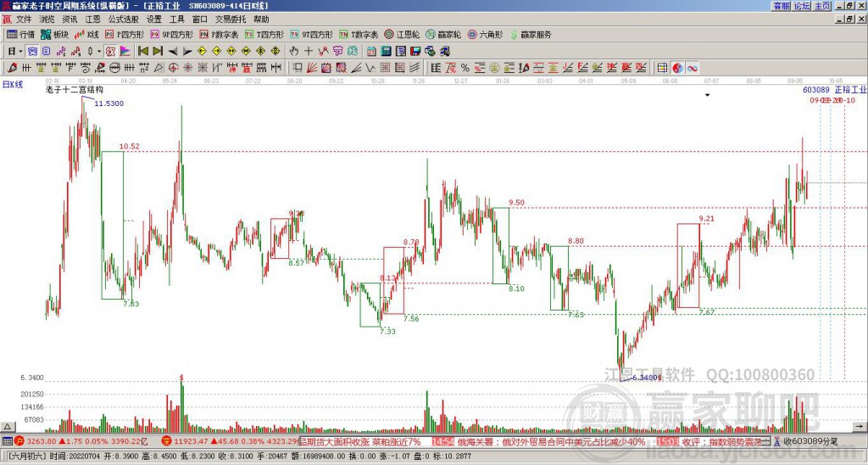Click the Shenzhen index value 11923.47
The image size is (868, 465).
[x=192, y=442]
